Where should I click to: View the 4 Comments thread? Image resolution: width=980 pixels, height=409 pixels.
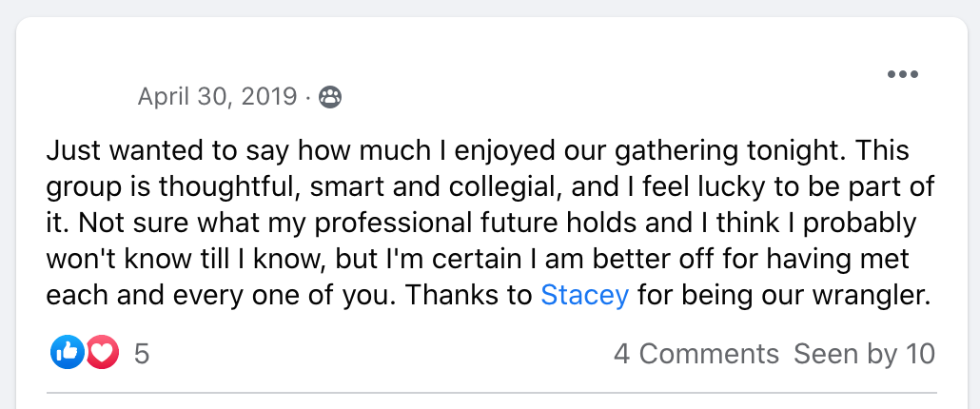(696, 354)
